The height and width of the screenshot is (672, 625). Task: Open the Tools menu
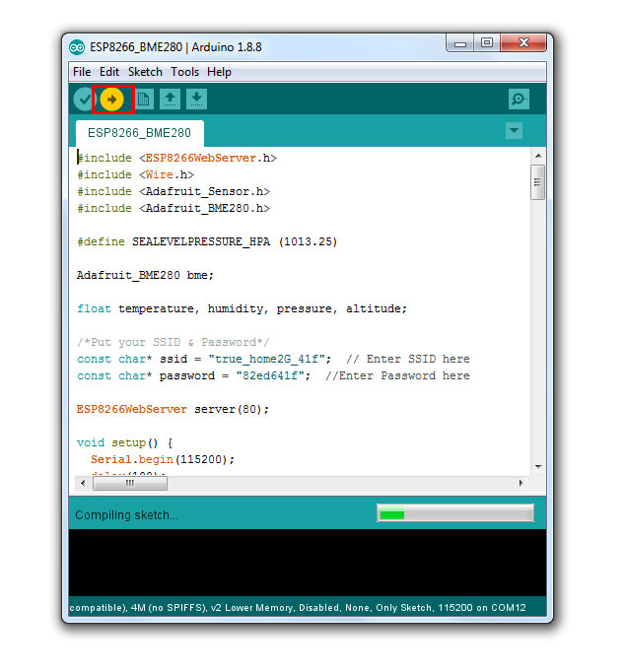(x=184, y=72)
